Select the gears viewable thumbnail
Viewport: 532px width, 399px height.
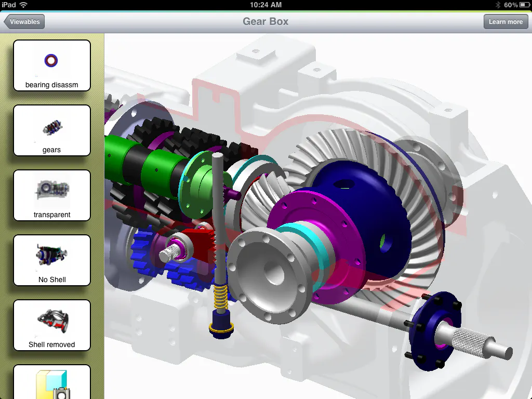tap(52, 130)
